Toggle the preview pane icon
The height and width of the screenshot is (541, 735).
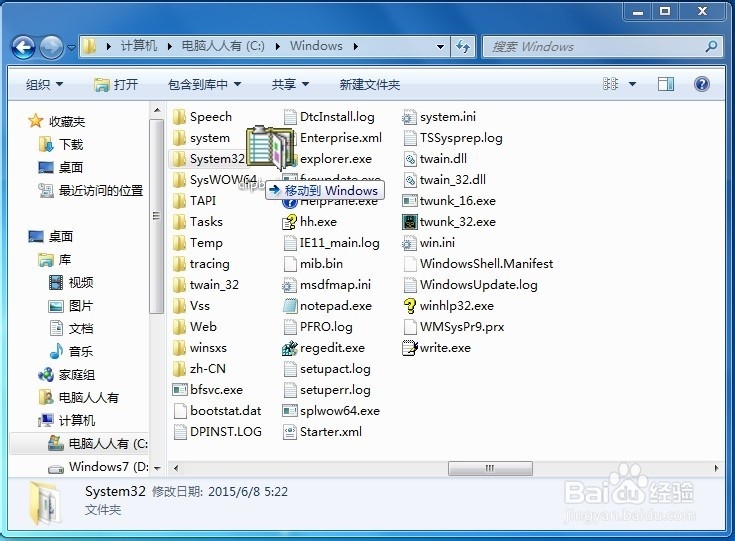point(666,84)
